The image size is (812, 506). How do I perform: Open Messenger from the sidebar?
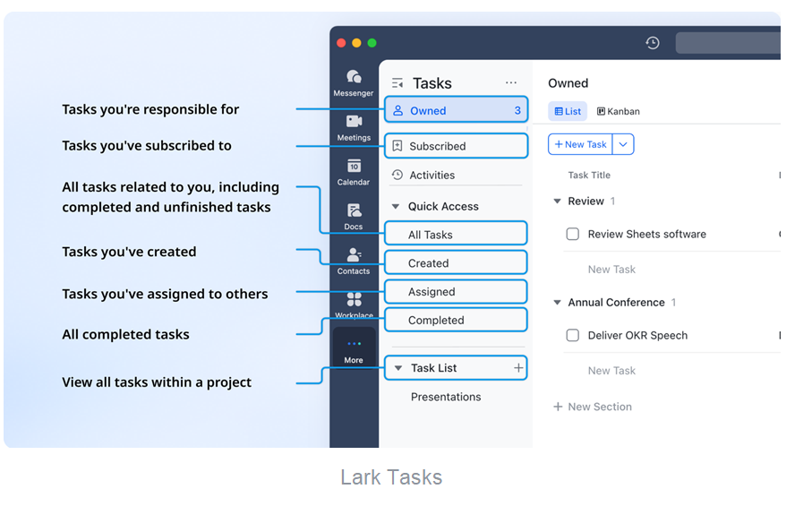[x=354, y=81]
